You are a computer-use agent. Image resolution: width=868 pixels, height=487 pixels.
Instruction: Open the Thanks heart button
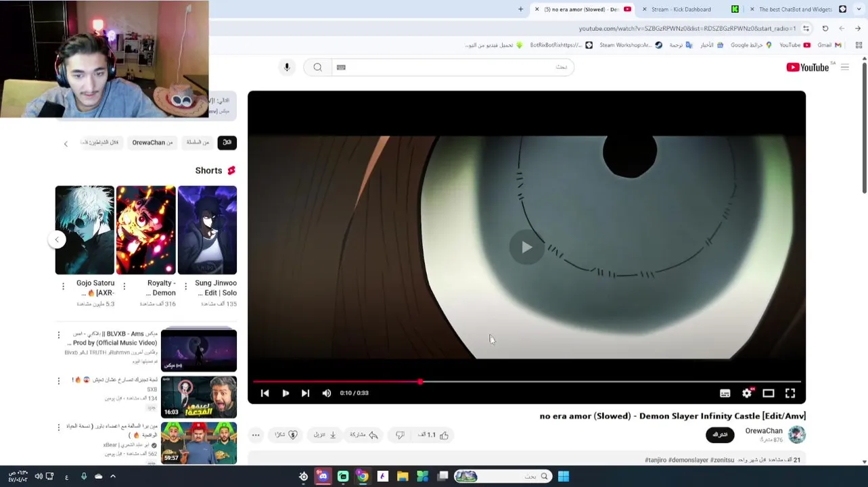click(x=286, y=435)
